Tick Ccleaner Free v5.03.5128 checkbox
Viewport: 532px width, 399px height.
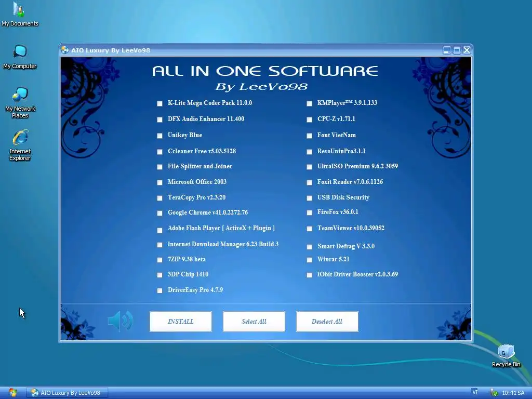click(x=160, y=152)
